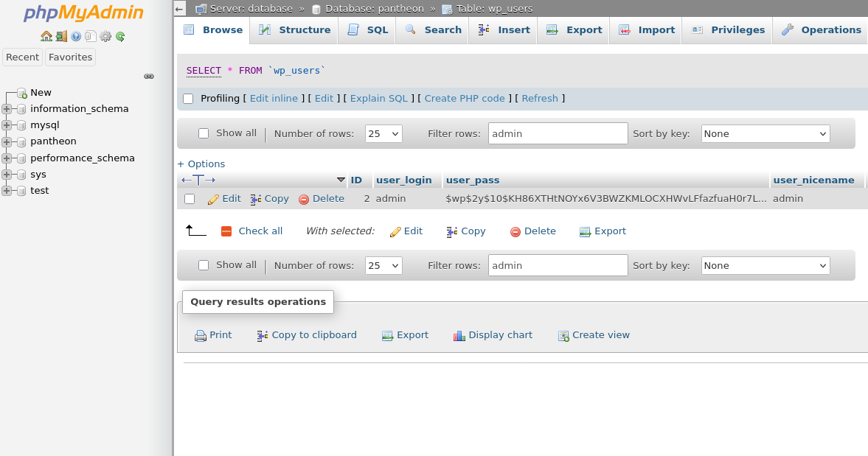
Task: Click the green reload navigation panel icon
Action: coord(120,37)
